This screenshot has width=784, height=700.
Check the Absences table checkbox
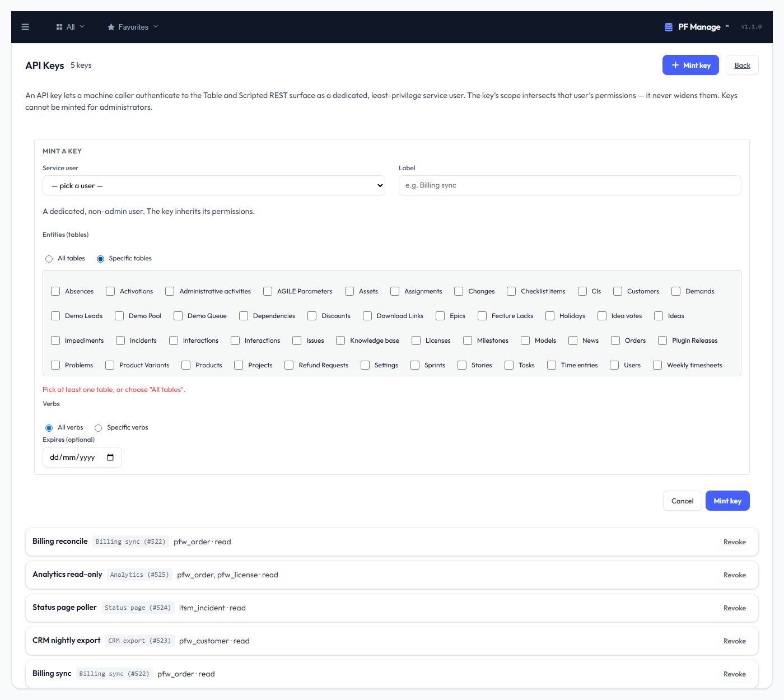coord(55,291)
